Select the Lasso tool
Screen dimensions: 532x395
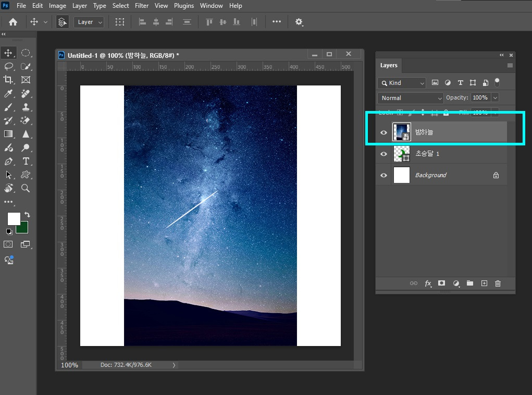coord(8,66)
